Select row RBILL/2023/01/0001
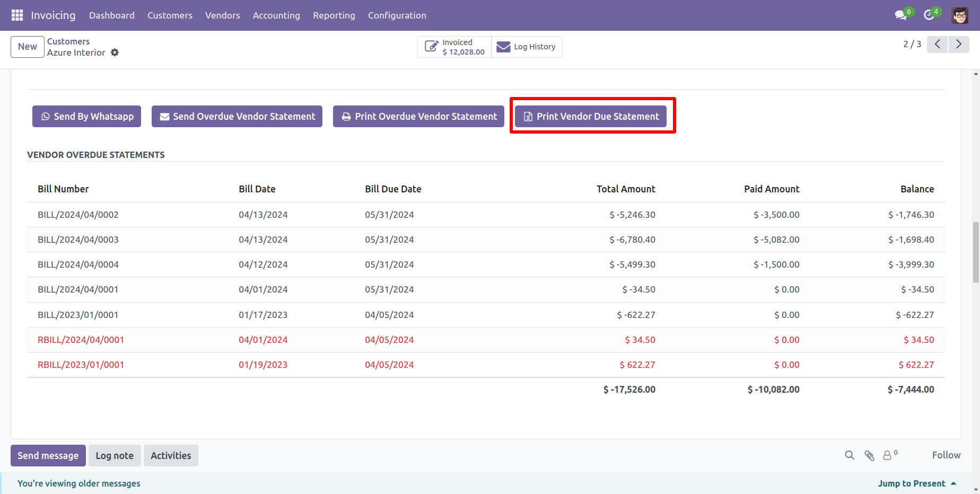The image size is (980, 494). 486,365
